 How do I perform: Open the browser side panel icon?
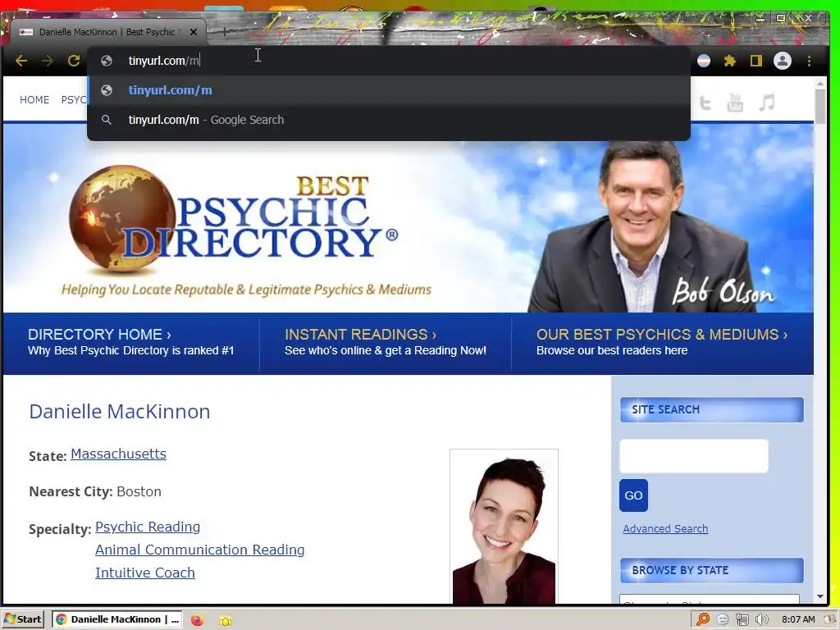(756, 61)
